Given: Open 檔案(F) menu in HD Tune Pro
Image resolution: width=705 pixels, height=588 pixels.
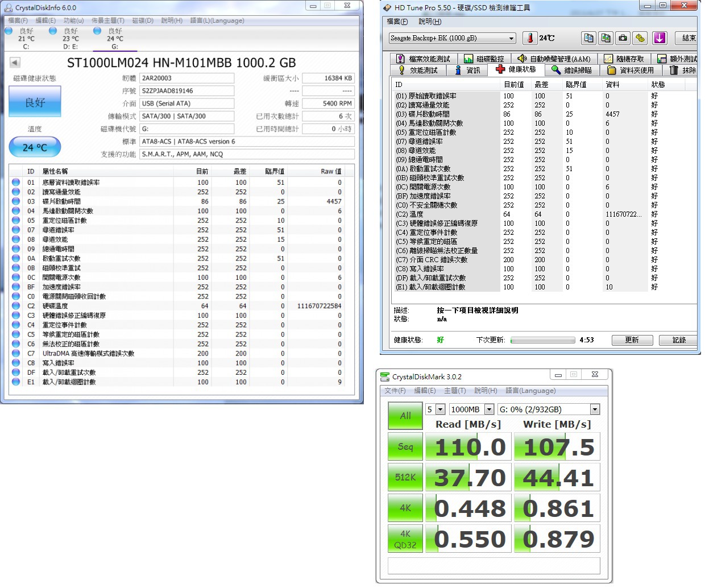Looking at the screenshot, I should (397, 22).
